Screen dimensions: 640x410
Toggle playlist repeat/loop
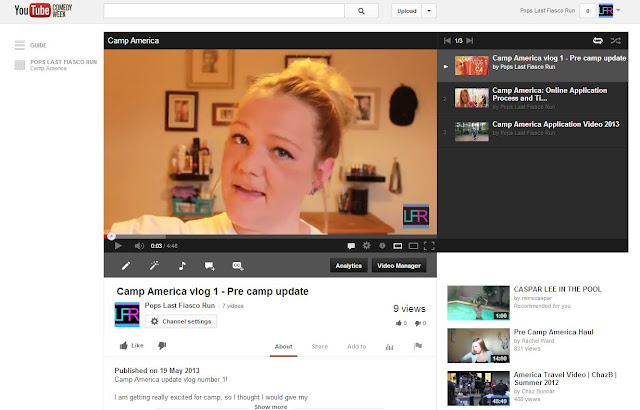tap(598, 40)
